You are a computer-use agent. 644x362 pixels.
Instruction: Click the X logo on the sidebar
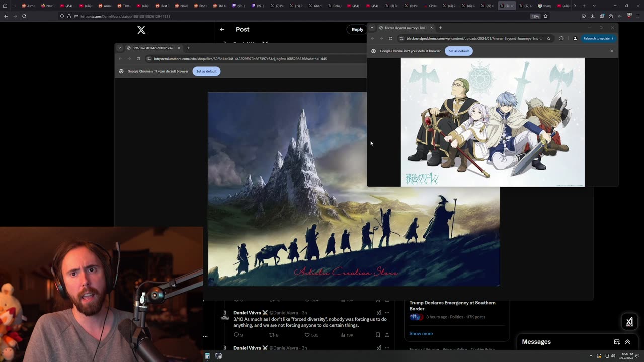tap(141, 30)
